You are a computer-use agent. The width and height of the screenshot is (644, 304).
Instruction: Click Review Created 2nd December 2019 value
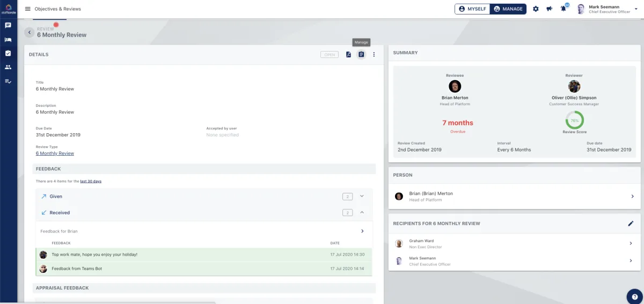pyautogui.click(x=420, y=150)
